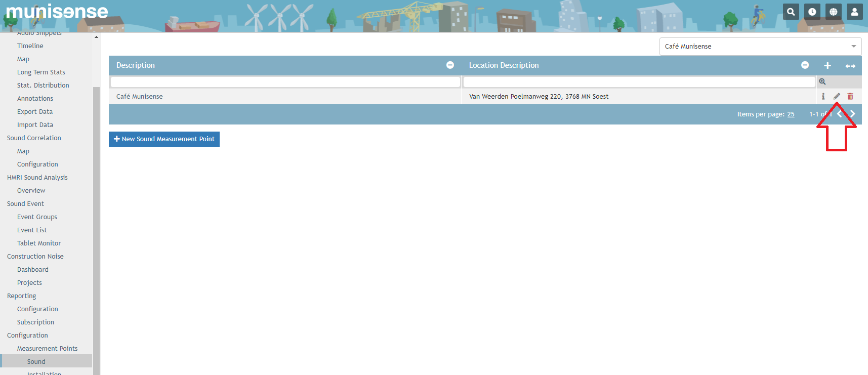Show info for the Café Munisense row
Viewport: 868px width, 375px height.
[823, 97]
